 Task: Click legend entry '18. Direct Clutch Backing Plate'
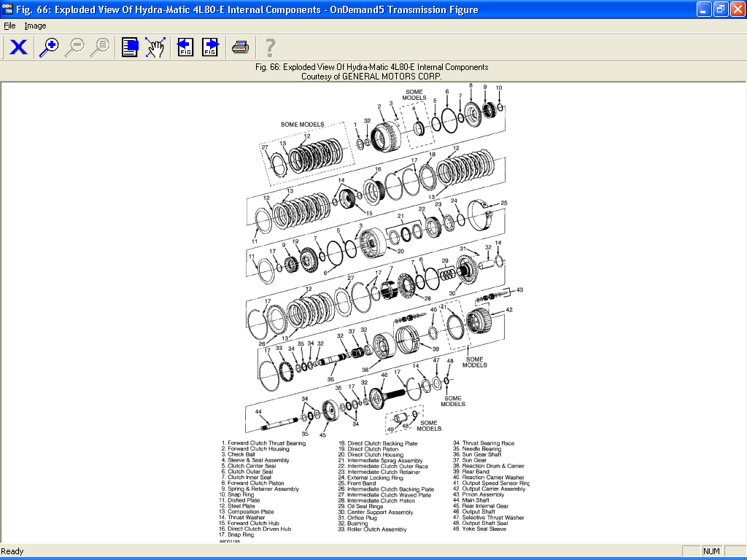(378, 443)
